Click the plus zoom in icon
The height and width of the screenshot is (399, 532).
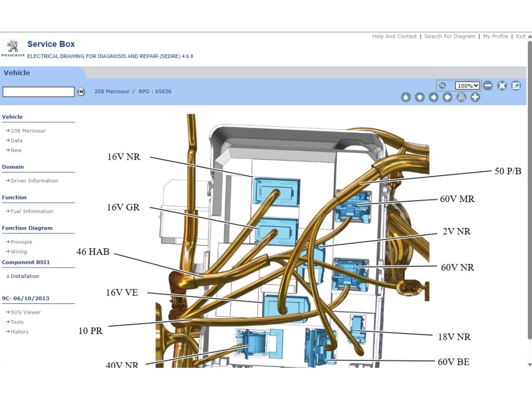pos(475,97)
